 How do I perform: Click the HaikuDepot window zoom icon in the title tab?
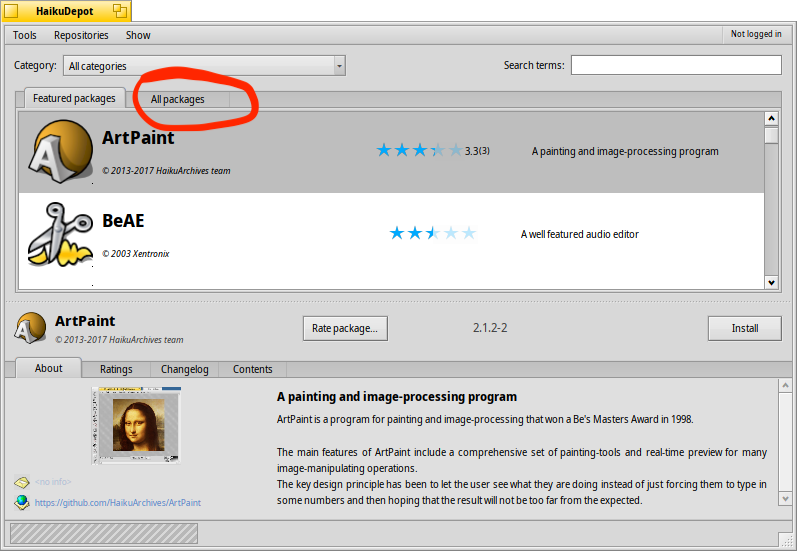point(120,11)
